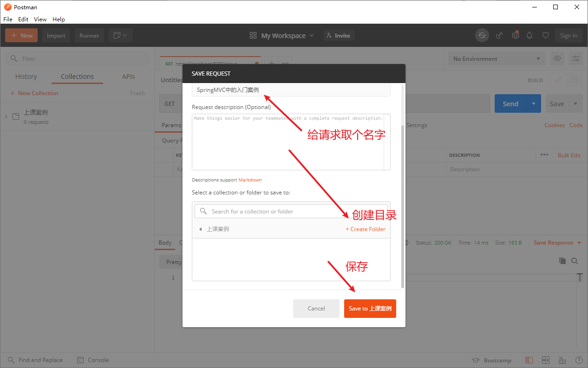Open the GET method dropdown
588x368 pixels.
point(171,103)
